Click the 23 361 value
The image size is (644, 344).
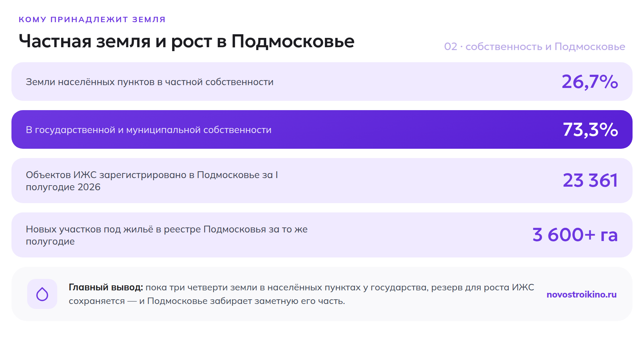[590, 180]
